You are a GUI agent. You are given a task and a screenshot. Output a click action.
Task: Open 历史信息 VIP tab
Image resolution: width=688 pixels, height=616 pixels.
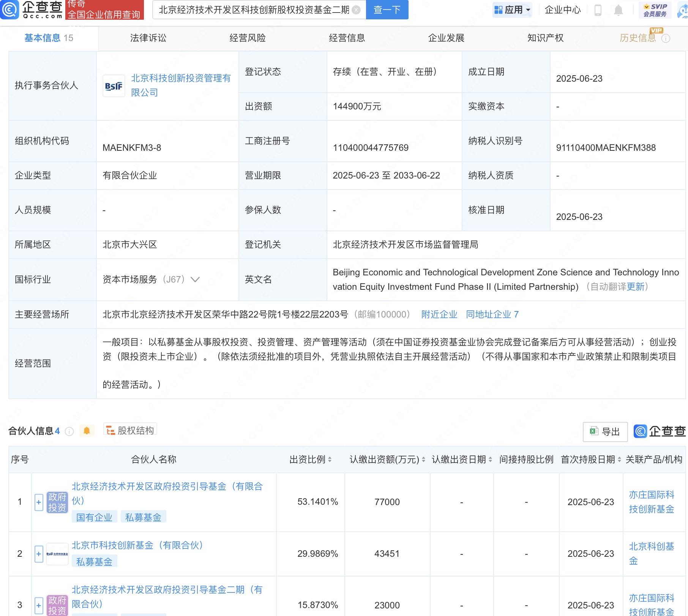(x=638, y=38)
